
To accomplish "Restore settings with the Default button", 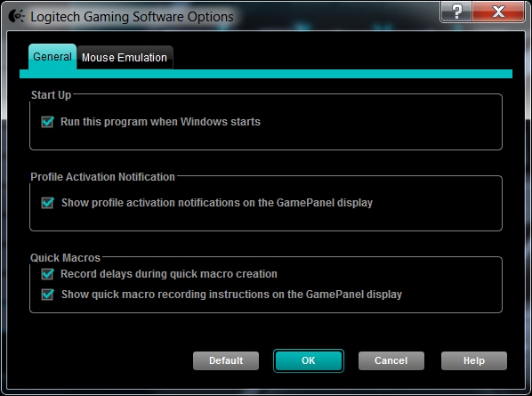I will [x=226, y=360].
